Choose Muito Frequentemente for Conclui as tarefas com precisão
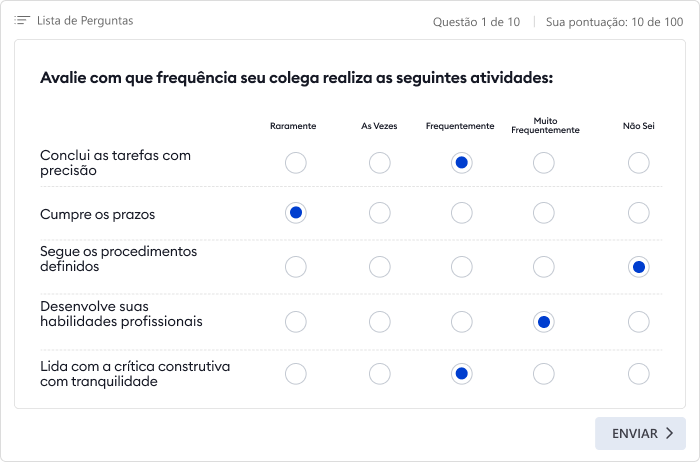Image resolution: width=700 pixels, height=462 pixels. 544,163
